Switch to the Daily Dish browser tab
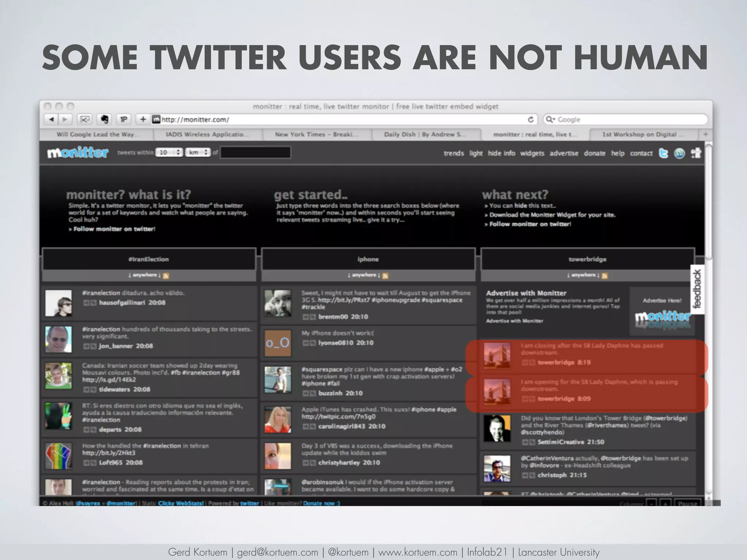747x560 pixels. [x=425, y=134]
